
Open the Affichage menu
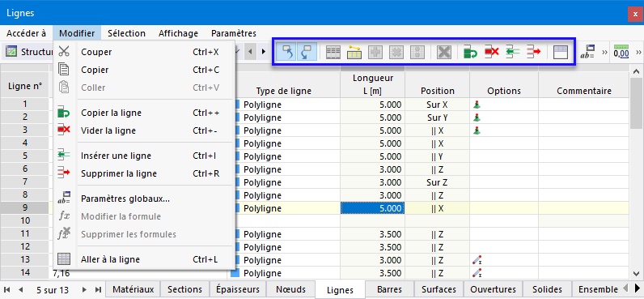click(178, 33)
